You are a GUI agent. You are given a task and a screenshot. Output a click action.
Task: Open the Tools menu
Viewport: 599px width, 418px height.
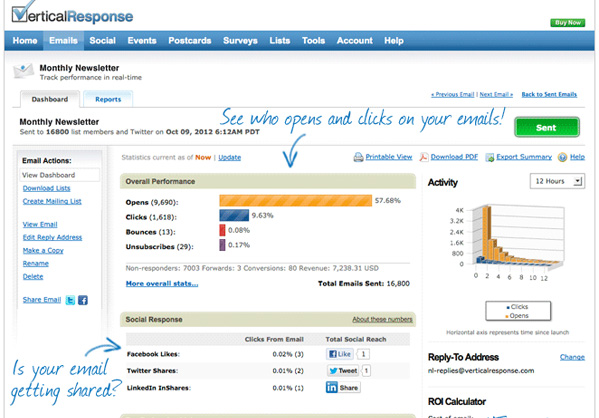tap(313, 41)
